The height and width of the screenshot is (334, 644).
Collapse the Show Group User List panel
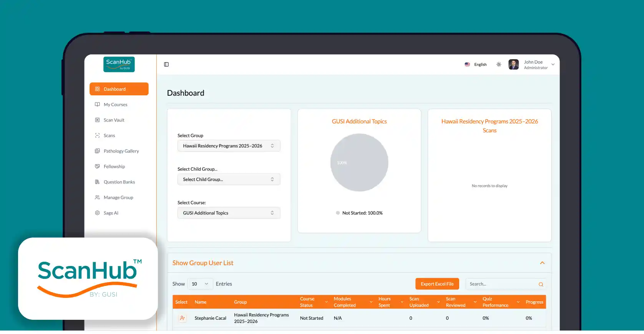pos(542,263)
